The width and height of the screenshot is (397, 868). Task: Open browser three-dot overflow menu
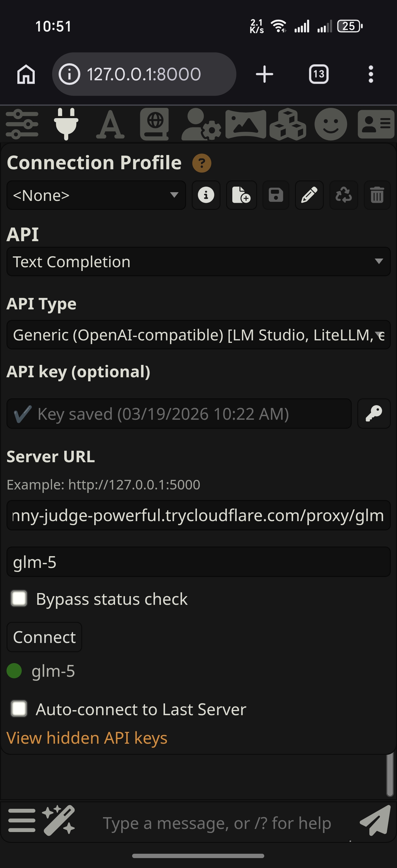(x=371, y=74)
